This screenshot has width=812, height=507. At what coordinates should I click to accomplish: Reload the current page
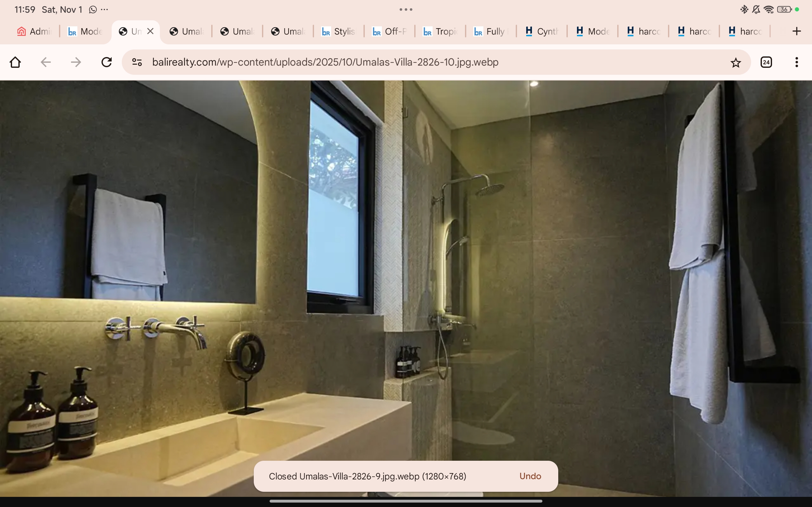point(106,62)
